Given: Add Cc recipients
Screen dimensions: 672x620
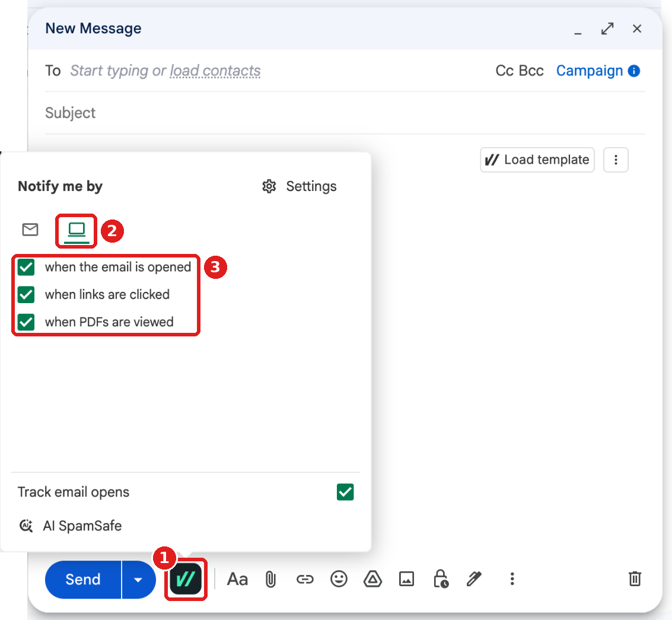Looking at the screenshot, I should [x=504, y=71].
